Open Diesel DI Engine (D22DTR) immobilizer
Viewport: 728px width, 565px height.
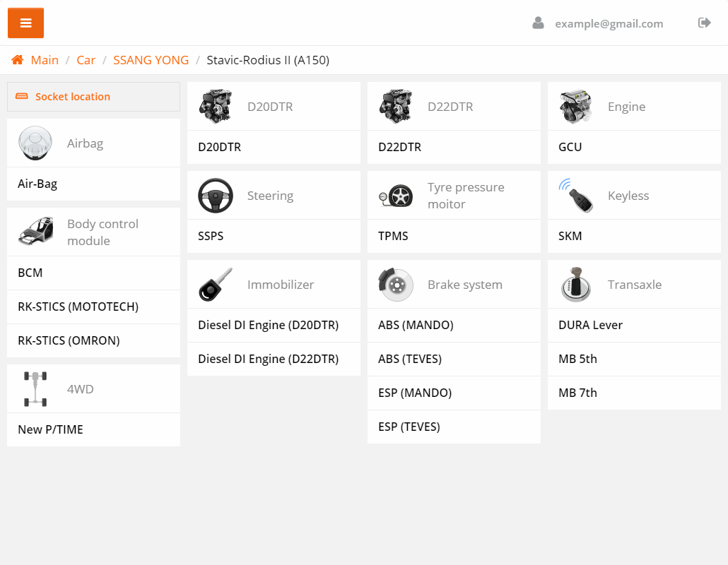268,359
